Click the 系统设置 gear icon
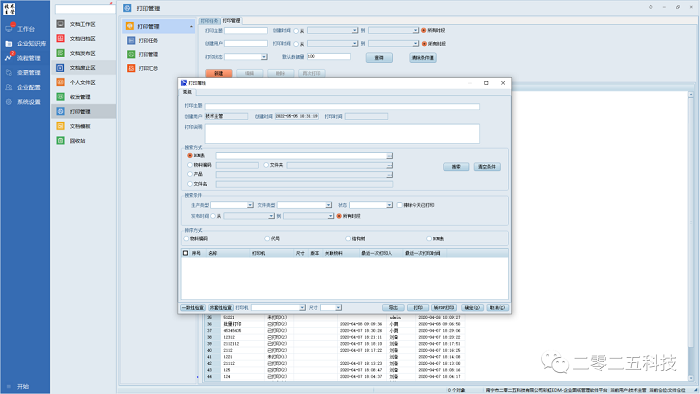Viewport: 700px width, 394px height. point(9,102)
